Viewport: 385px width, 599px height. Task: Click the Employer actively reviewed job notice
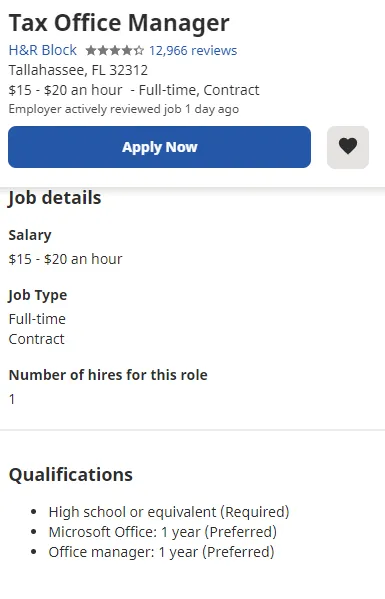pyautogui.click(x=124, y=109)
